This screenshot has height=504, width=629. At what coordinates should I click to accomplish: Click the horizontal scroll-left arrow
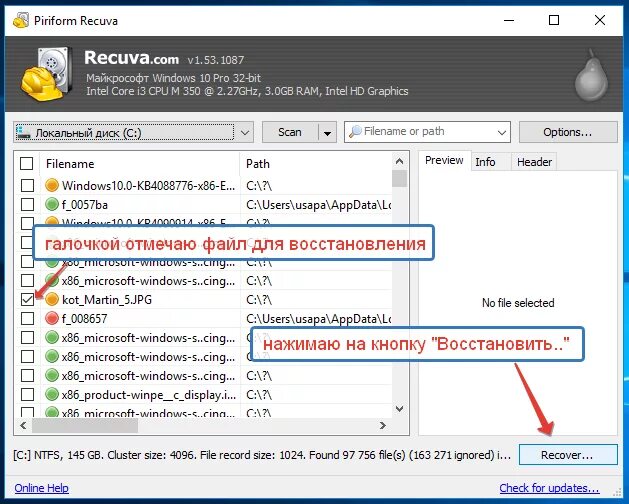click(23, 425)
